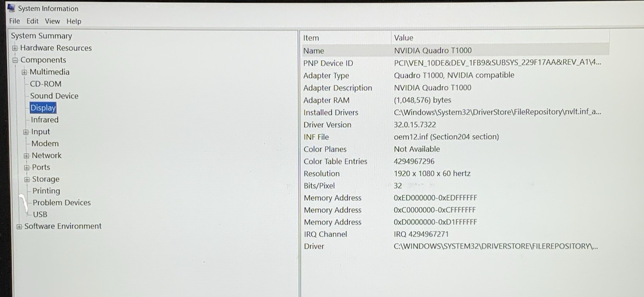Screen dimensions: 644x297
Task: Open the Edit menu
Action: pos(32,21)
